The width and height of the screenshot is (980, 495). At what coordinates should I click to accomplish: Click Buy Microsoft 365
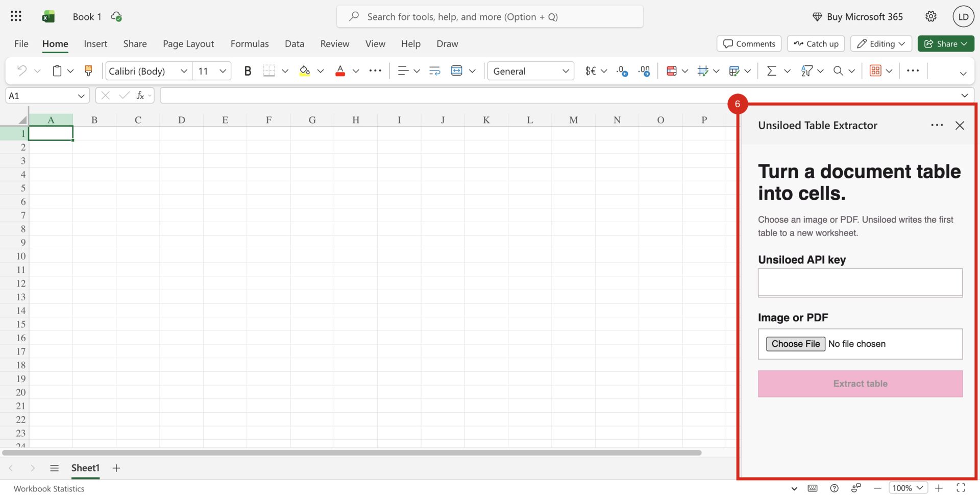pos(857,17)
